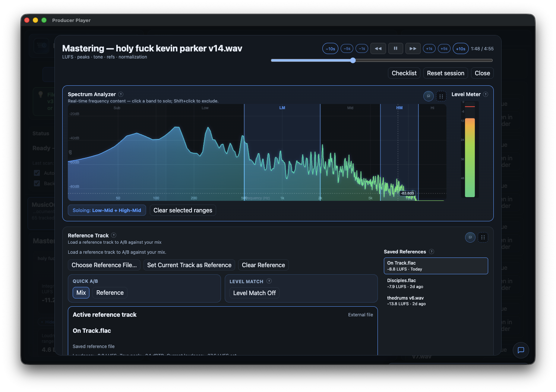Image resolution: width=556 pixels, height=392 pixels.
Task: Click Choose Reference File... button
Action: click(104, 265)
